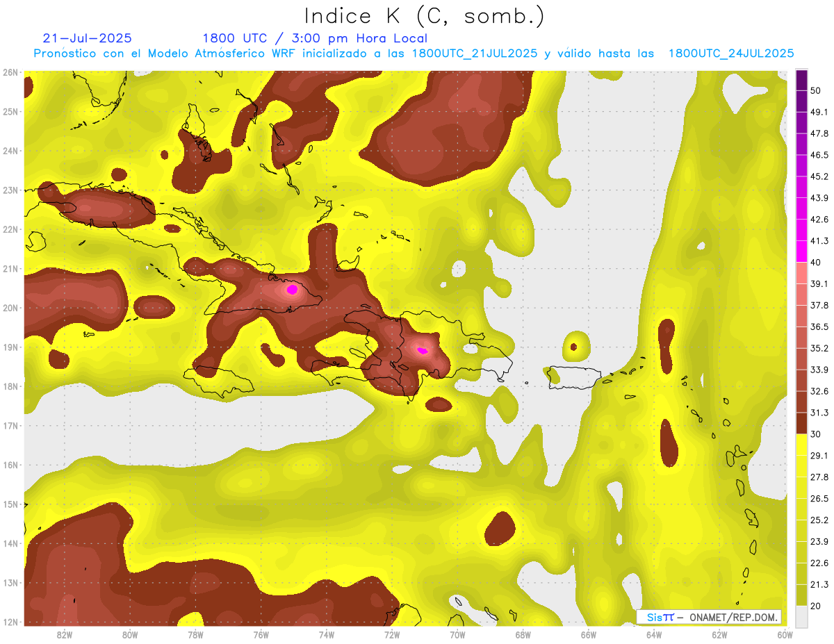Click the '62W' longitude label
The image size is (834, 644).
pyautogui.click(x=719, y=635)
